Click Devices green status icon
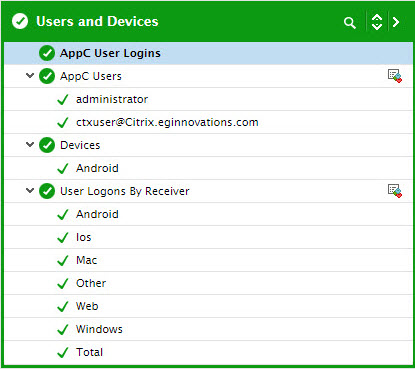Image resolution: width=415 pixels, height=370 pixels. click(x=47, y=145)
